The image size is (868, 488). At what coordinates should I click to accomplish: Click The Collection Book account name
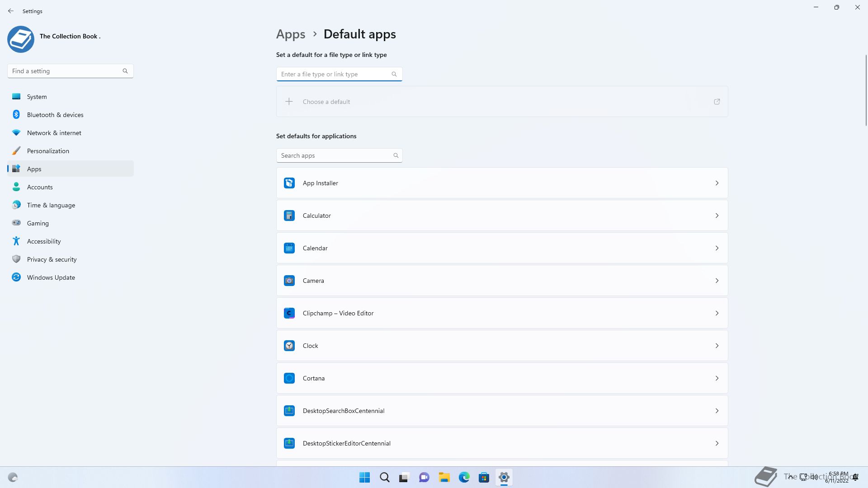[70, 36]
